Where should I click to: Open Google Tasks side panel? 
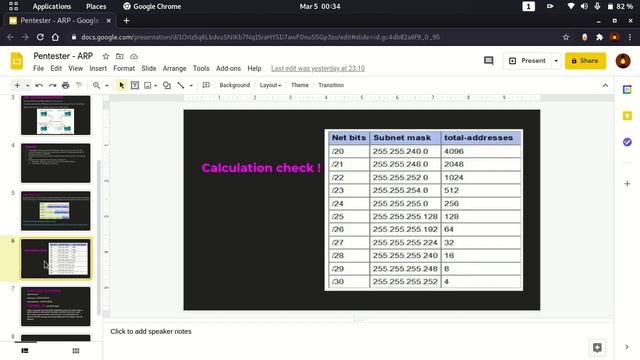click(627, 142)
